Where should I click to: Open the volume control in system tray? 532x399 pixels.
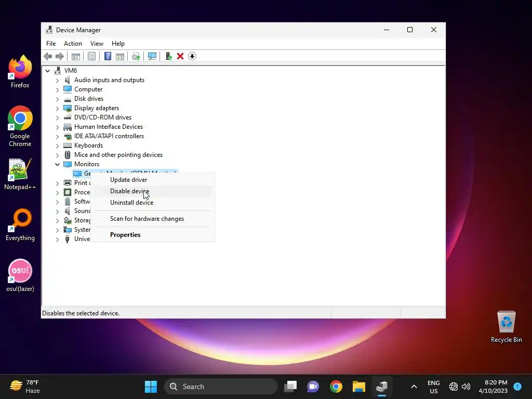point(466,387)
